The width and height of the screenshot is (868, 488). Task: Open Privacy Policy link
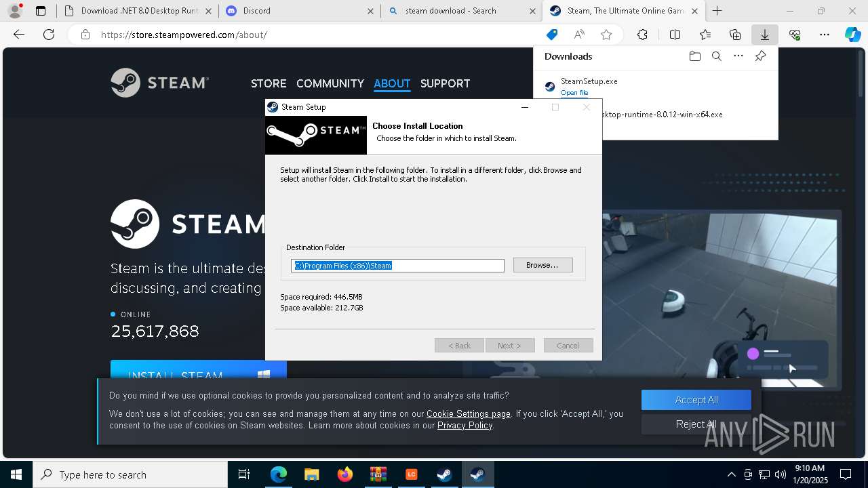465,425
